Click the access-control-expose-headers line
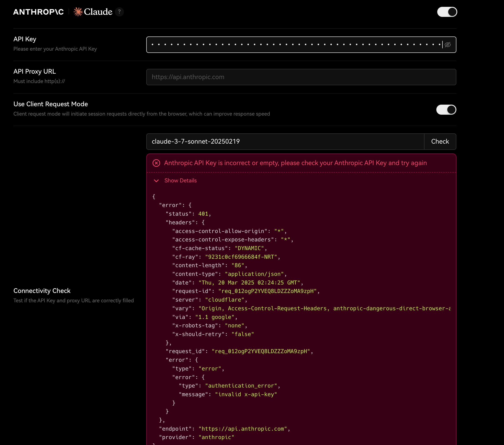504x445 pixels. pyautogui.click(x=233, y=240)
